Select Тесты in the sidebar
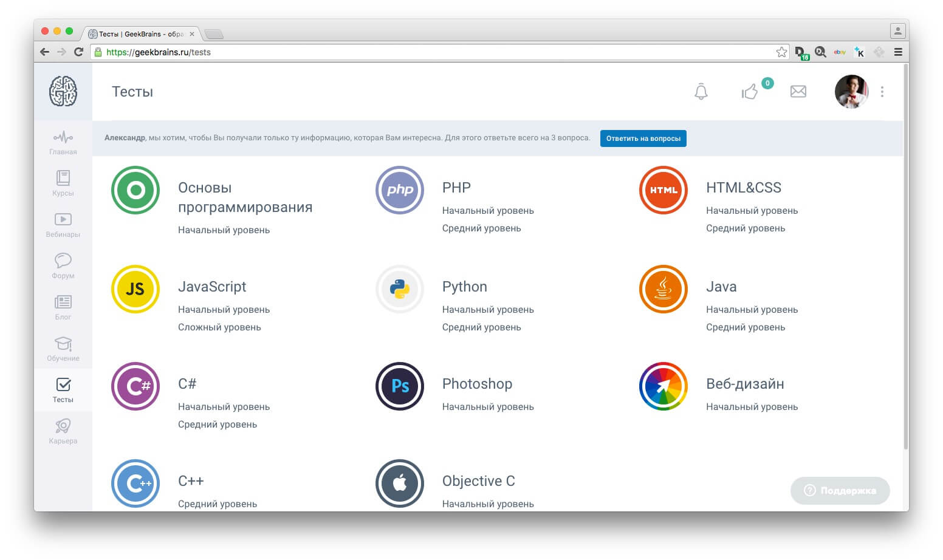943x560 pixels. [x=63, y=390]
